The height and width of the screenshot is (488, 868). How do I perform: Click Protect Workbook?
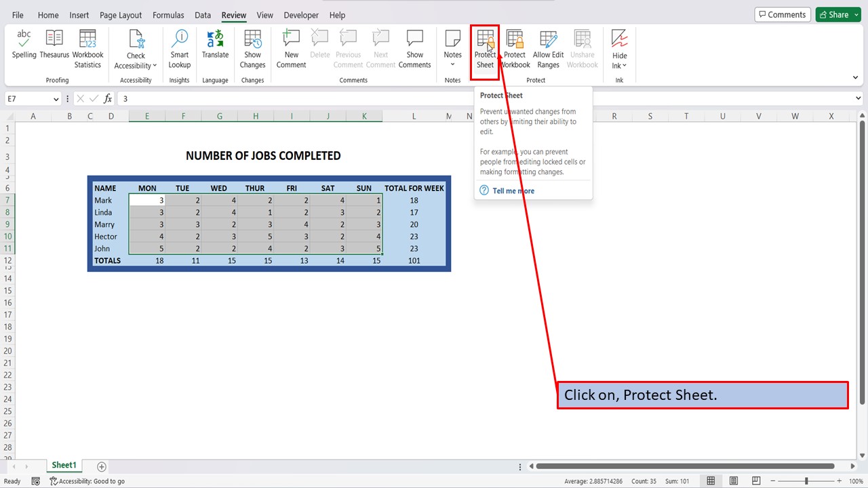coord(515,46)
